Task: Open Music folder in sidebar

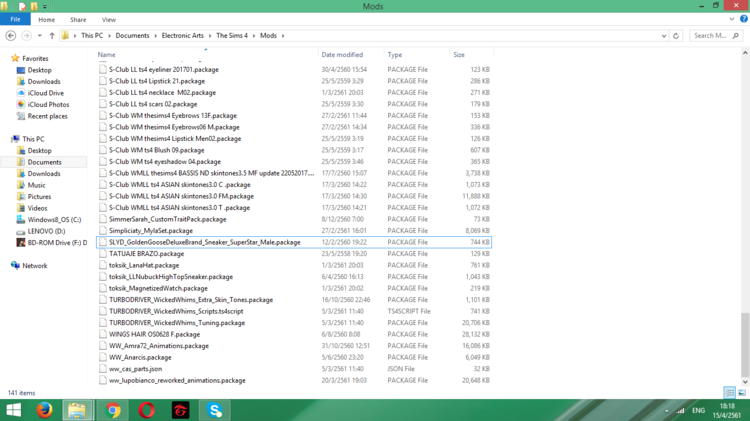Action: [x=36, y=185]
